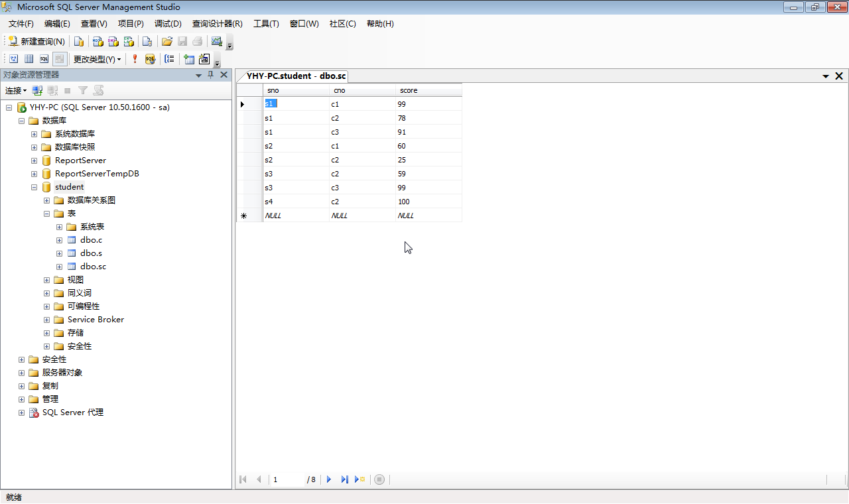Click the Add Table icon
Screen dimensions: 849x504
[x=189, y=59]
